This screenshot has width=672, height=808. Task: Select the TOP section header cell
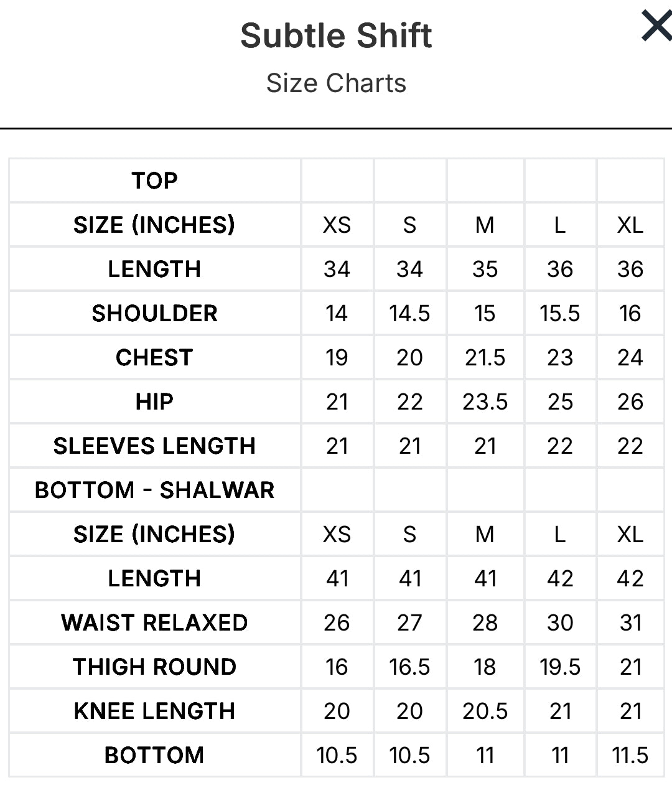(154, 181)
